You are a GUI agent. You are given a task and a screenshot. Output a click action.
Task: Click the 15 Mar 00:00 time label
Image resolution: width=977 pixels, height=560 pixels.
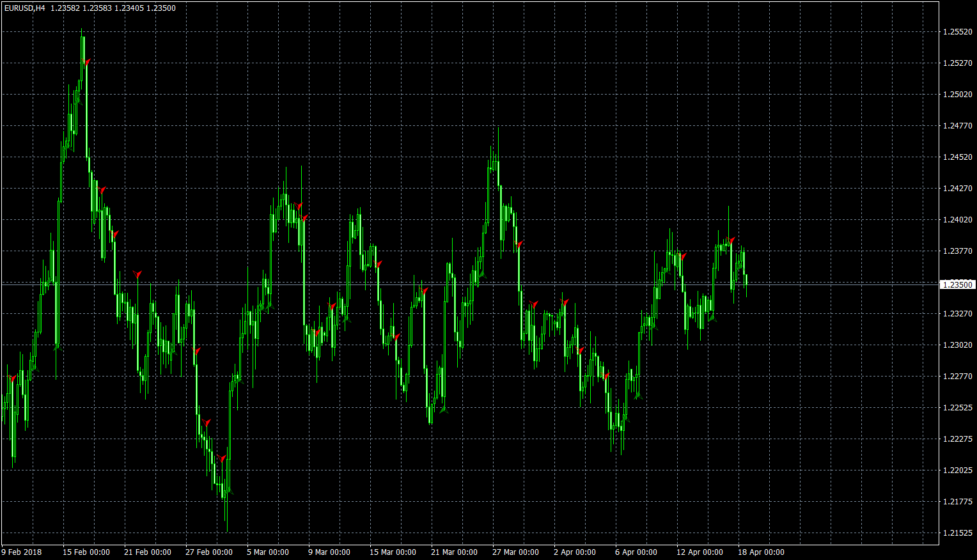[393, 552]
